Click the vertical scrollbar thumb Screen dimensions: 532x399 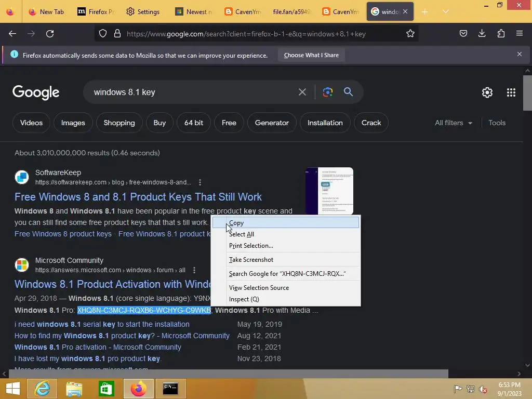pos(527,92)
